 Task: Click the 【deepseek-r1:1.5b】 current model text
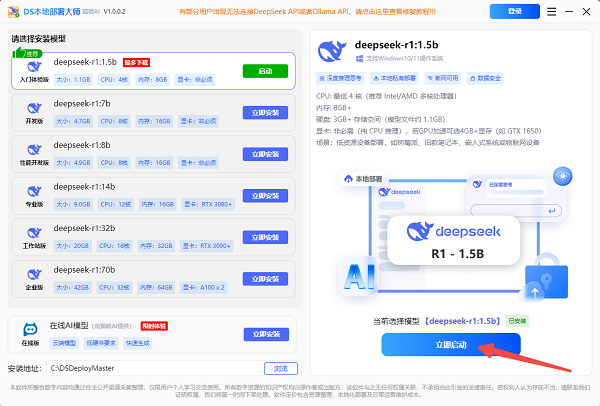[x=463, y=321]
